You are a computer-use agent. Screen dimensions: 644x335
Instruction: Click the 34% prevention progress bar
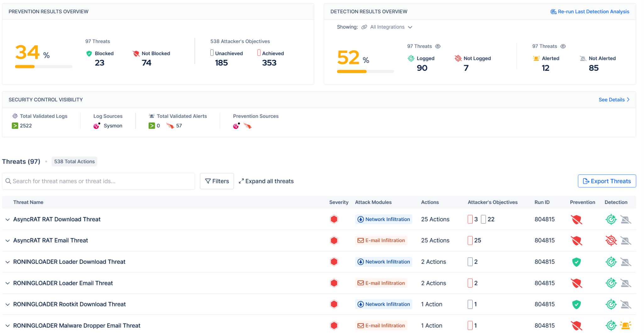click(x=43, y=66)
